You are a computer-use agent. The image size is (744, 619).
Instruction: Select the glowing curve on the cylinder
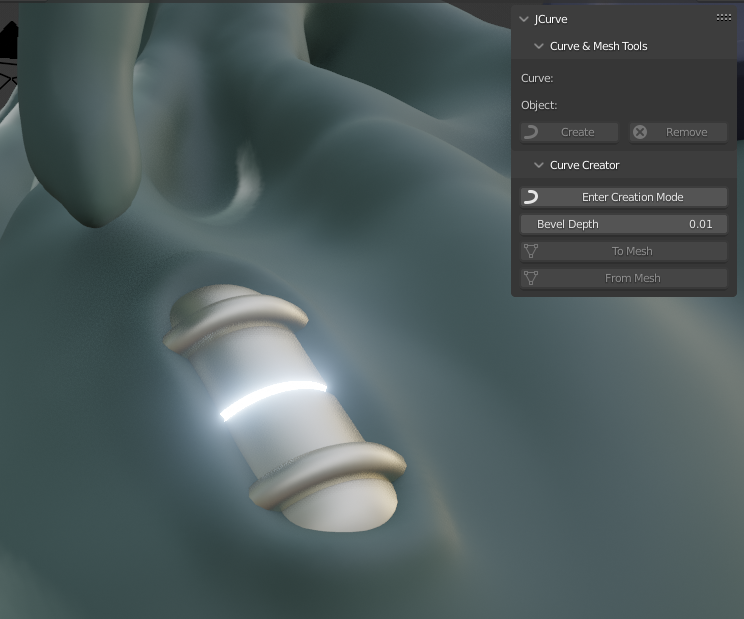[x=273, y=397]
